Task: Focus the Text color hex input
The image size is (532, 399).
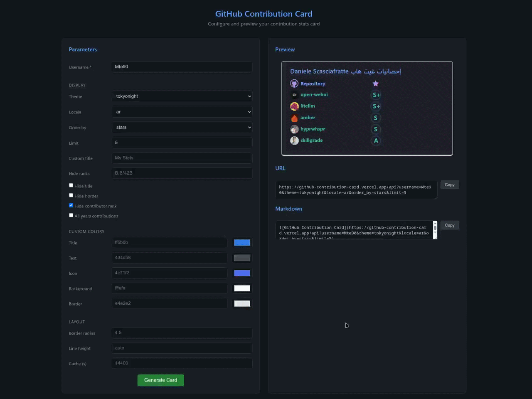Action: [x=169, y=258]
